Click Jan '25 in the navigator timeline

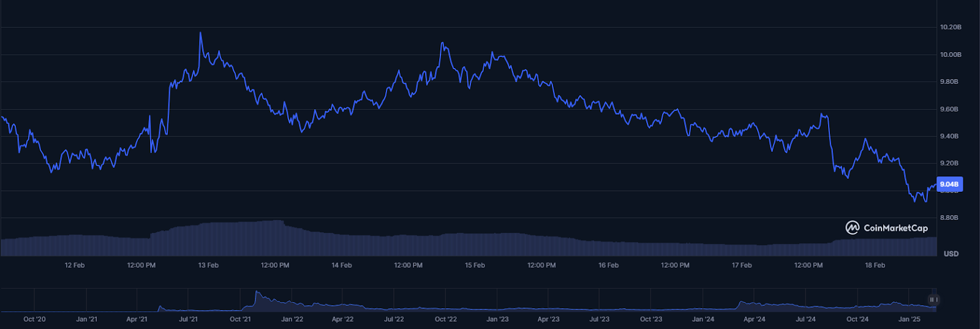tap(909, 319)
